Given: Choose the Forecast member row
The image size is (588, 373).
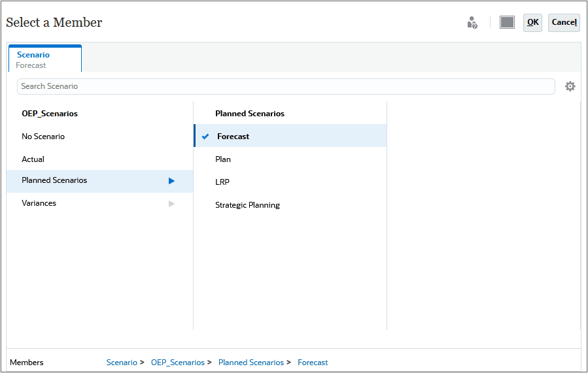Looking at the screenshot, I should pos(290,136).
